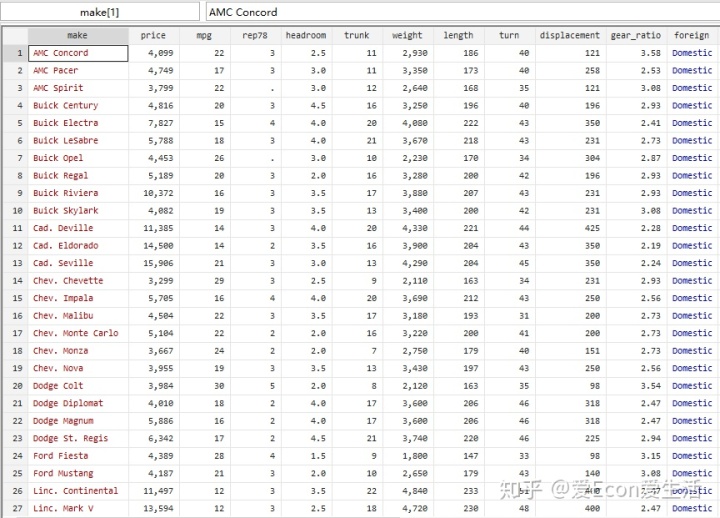Select row number 1 header
The image size is (720, 518).
(16, 53)
